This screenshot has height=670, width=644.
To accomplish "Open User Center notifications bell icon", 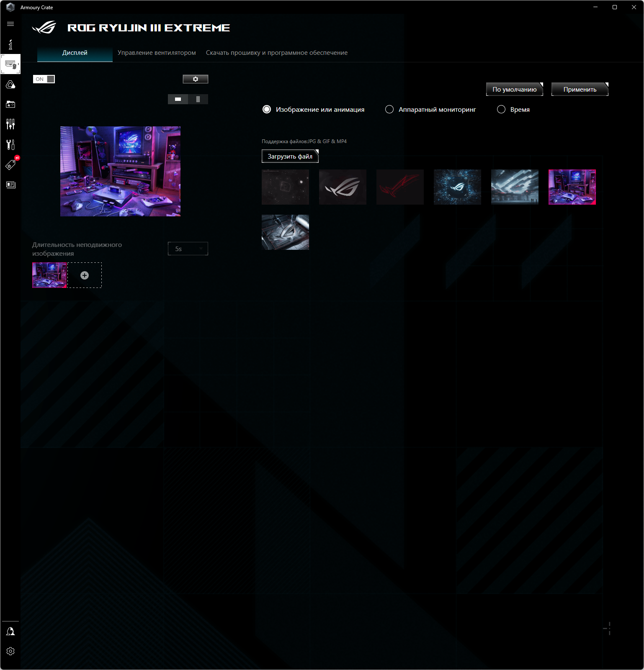I will [x=10, y=631].
